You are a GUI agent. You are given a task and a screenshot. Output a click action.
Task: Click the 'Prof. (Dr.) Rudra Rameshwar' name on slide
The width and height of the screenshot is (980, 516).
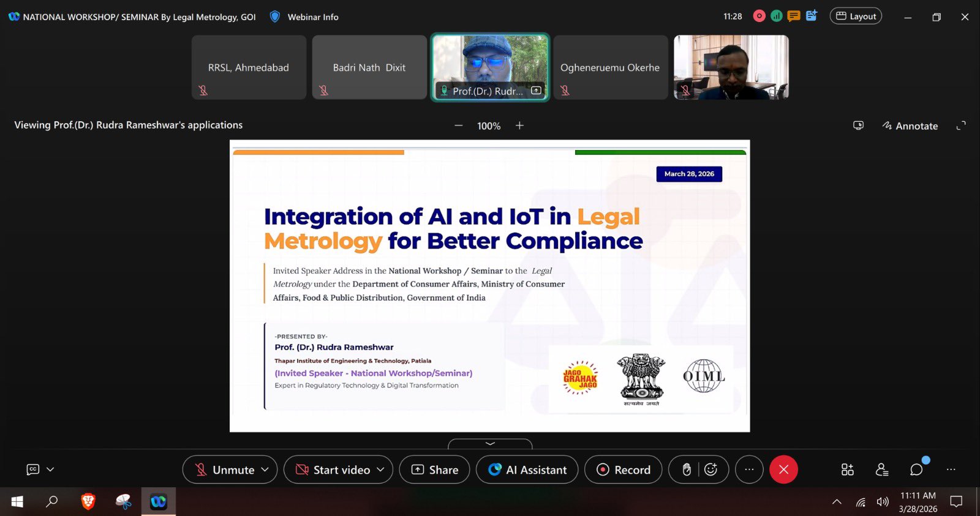[334, 347]
